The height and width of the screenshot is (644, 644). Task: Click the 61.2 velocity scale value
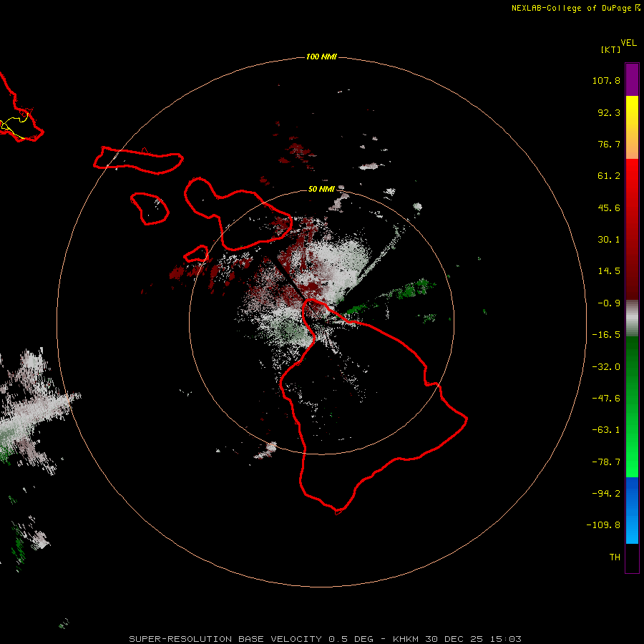click(609, 176)
